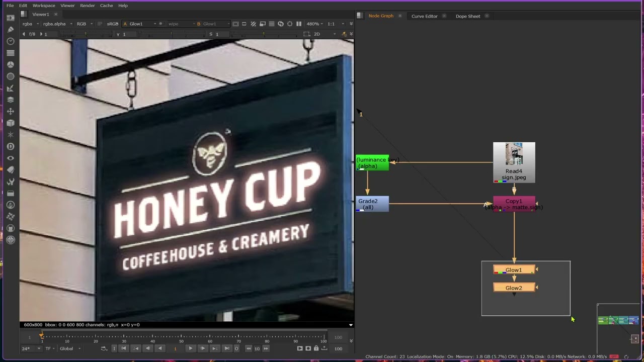Open the Edit menu
This screenshot has height=362, width=644.
pos(23,6)
